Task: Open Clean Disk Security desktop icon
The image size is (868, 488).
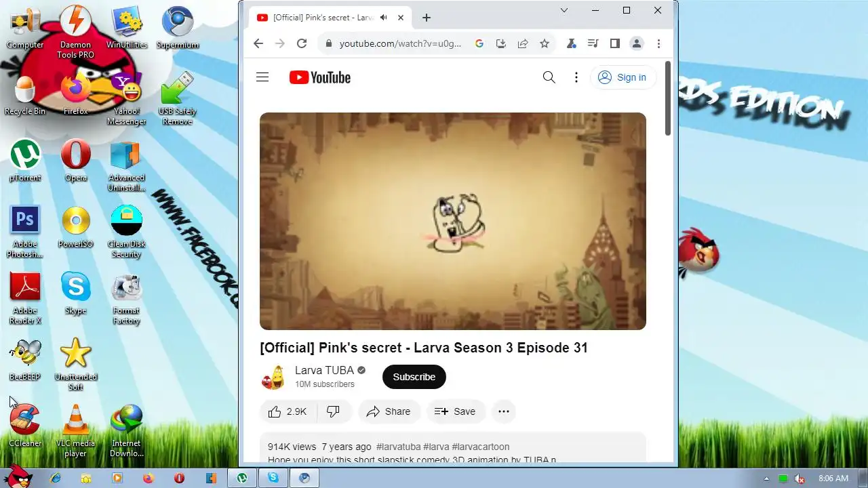Action: 126,232
